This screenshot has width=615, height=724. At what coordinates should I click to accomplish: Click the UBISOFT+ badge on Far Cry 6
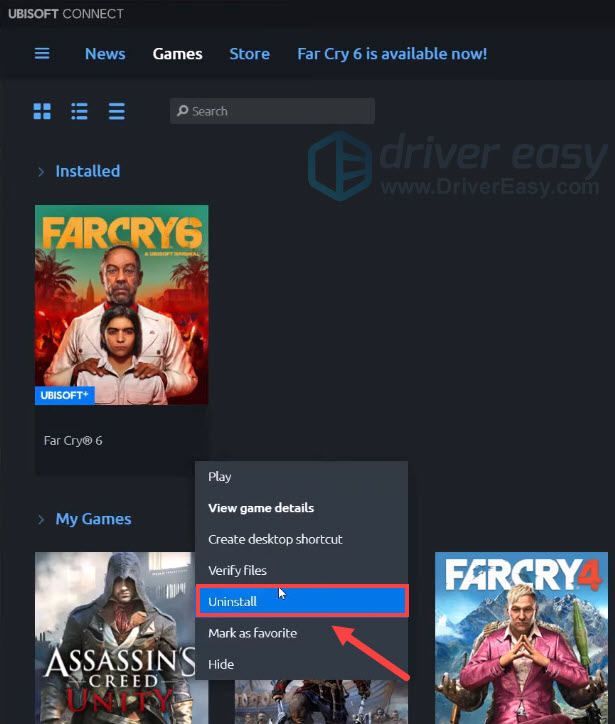point(65,395)
